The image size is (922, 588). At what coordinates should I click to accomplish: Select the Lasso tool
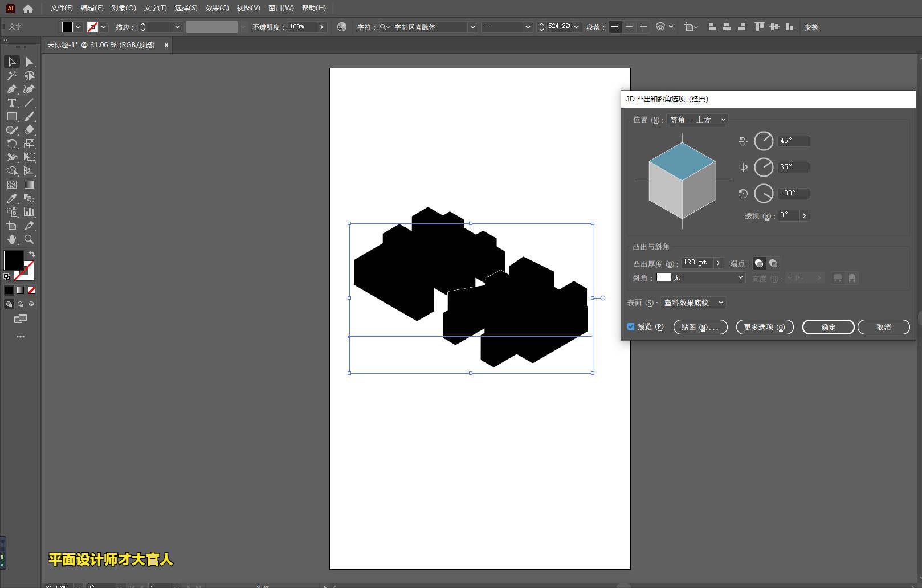click(29, 75)
